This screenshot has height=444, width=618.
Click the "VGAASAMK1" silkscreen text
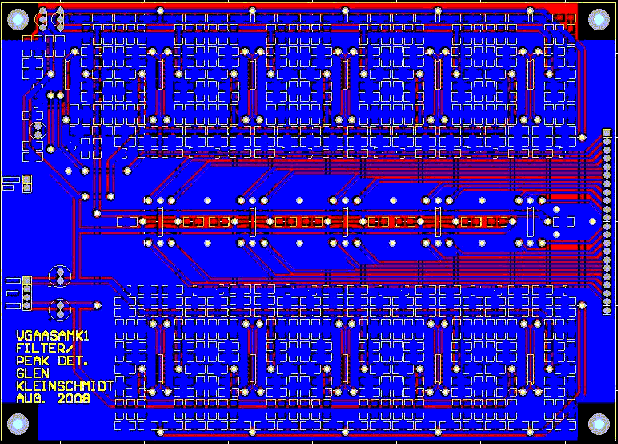point(53,336)
